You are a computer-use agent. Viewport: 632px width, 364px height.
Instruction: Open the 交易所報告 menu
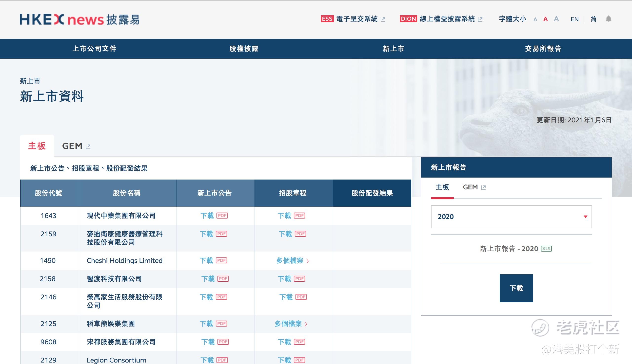pyautogui.click(x=543, y=49)
